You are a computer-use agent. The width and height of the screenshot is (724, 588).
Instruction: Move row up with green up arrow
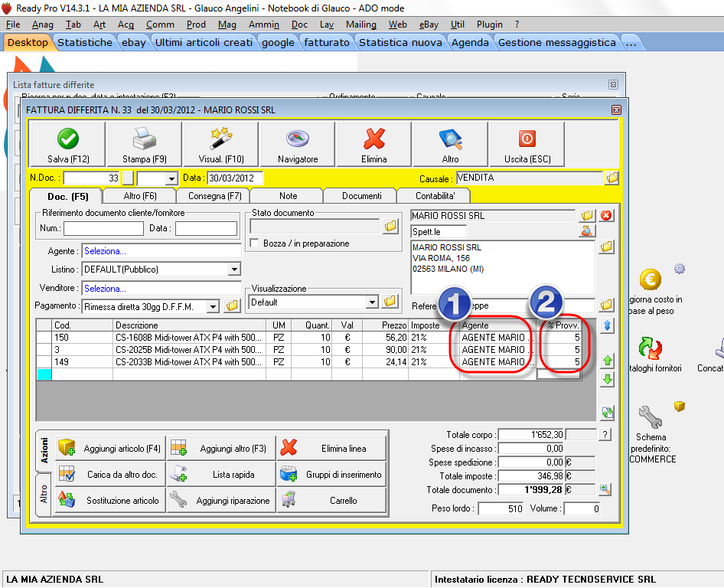607,360
